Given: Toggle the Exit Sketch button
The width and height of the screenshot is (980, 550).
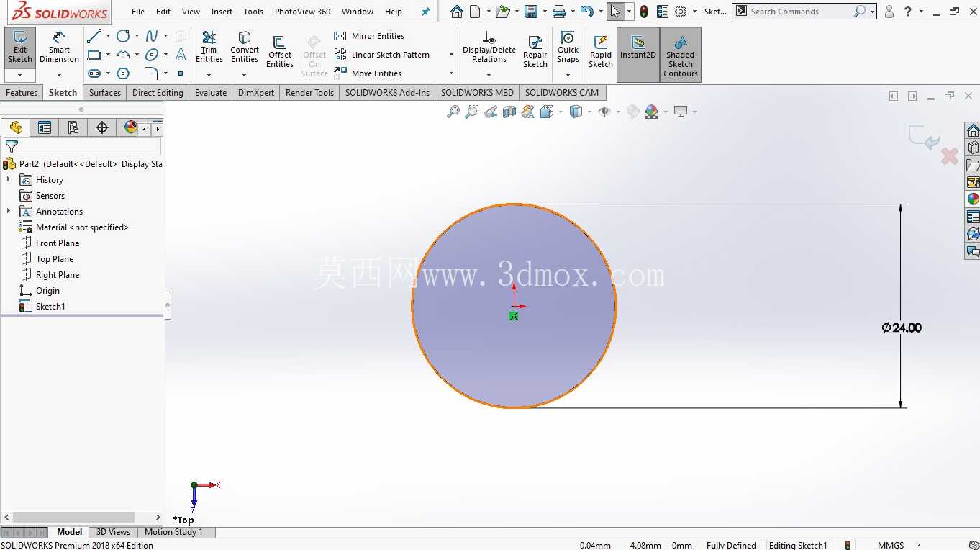Looking at the screenshot, I should [20, 48].
